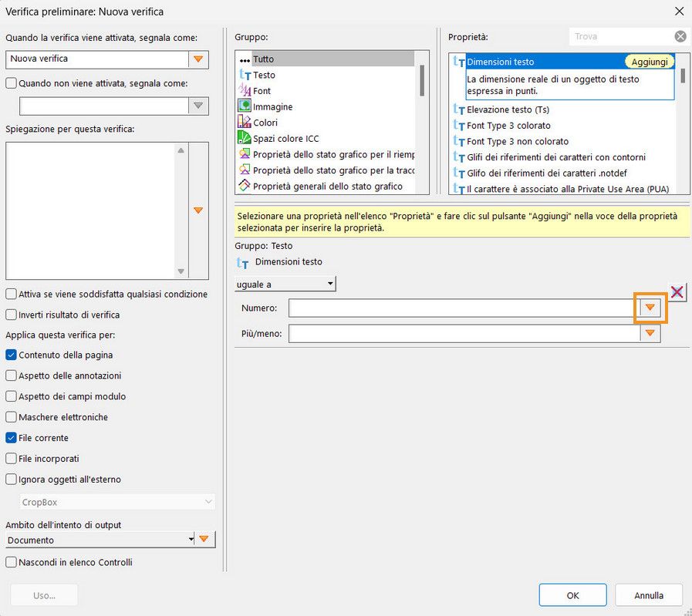Image resolution: width=692 pixels, height=616 pixels.
Task: Click in the Spiegazione text area
Action: pyautogui.click(x=90, y=210)
